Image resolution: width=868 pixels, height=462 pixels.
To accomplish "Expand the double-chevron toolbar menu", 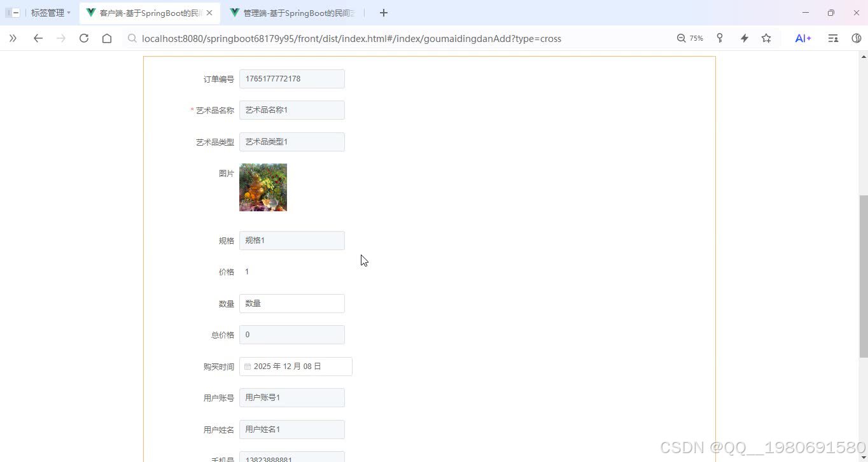I will [13, 38].
